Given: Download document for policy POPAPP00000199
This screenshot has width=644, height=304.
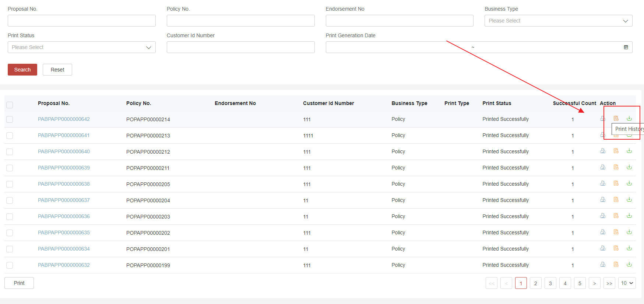Looking at the screenshot, I should pyautogui.click(x=629, y=265).
